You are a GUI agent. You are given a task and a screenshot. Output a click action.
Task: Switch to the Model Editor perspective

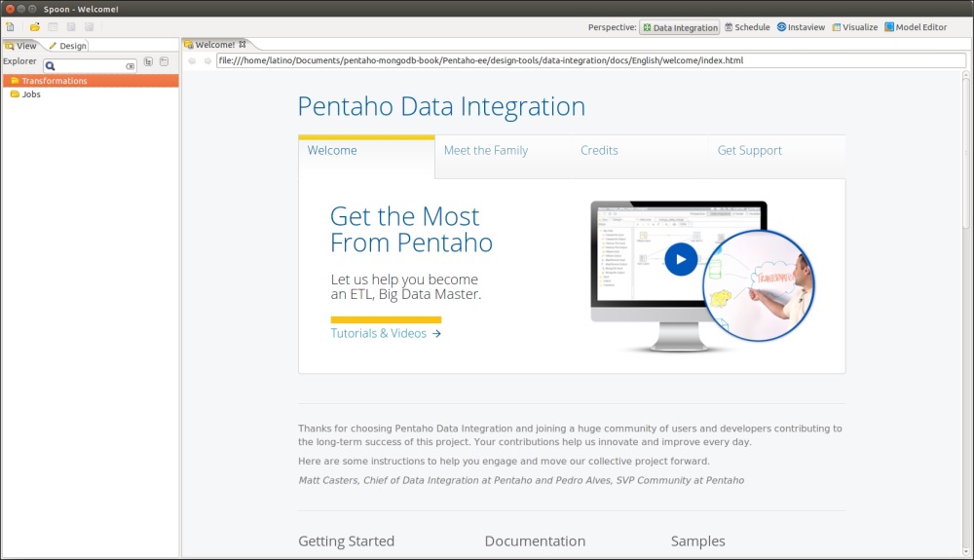tap(916, 27)
